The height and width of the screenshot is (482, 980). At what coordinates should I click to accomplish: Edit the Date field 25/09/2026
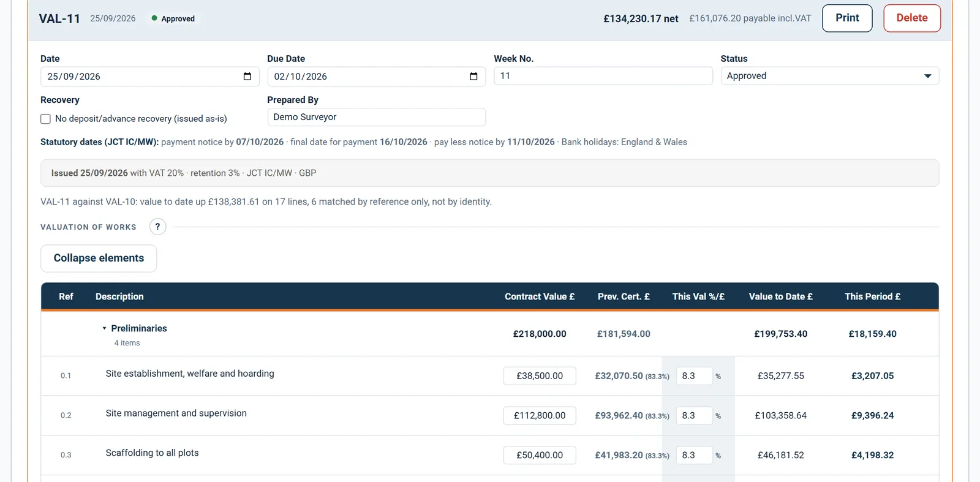pos(150,77)
